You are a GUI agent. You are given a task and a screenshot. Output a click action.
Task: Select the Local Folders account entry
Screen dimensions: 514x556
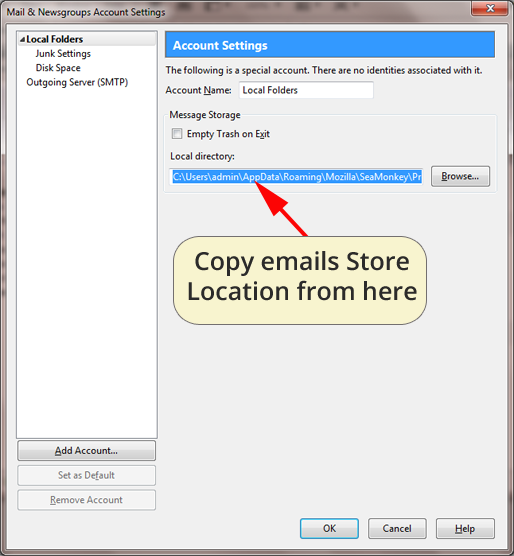(55, 39)
